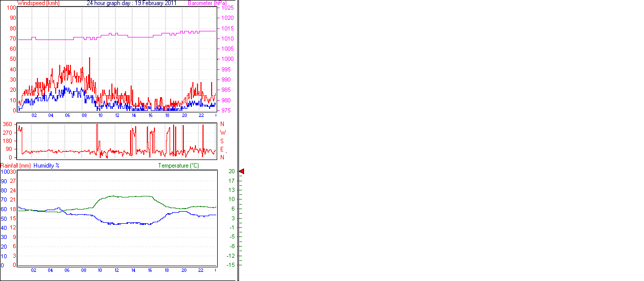Click the 20 value on temperature axis
This screenshot has height=281, width=644.
click(x=231, y=172)
